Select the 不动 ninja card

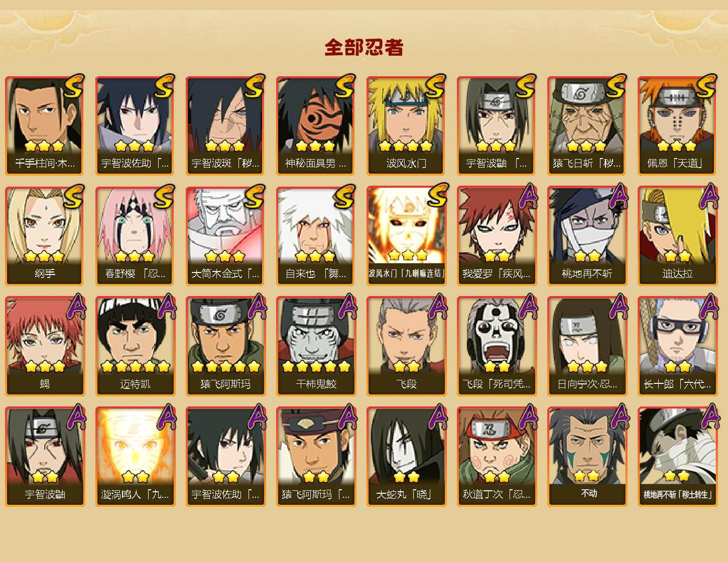pos(587,457)
